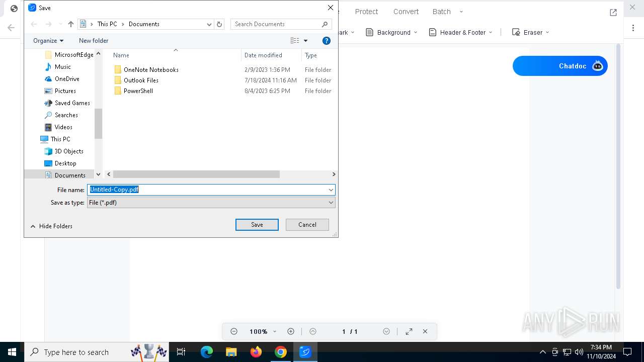Viewport: 644px width, 362px height.
Task: Go up one folder level
Action: tap(70, 24)
